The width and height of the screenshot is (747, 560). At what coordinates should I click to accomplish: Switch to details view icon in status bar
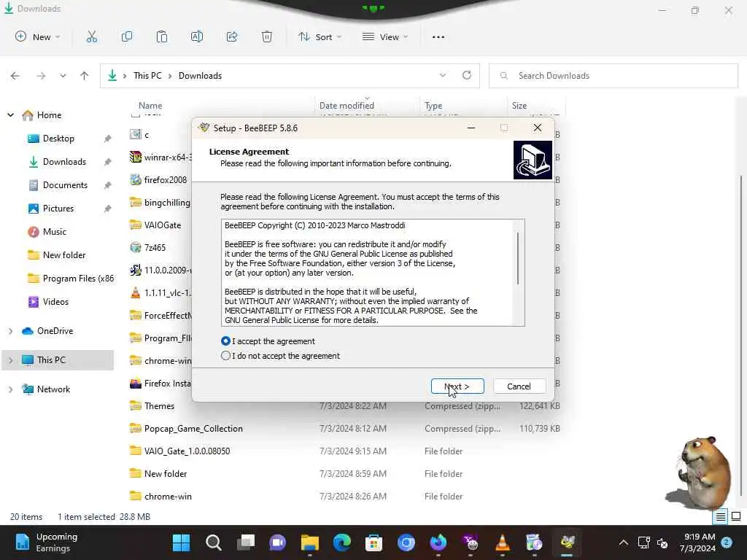[x=720, y=517]
